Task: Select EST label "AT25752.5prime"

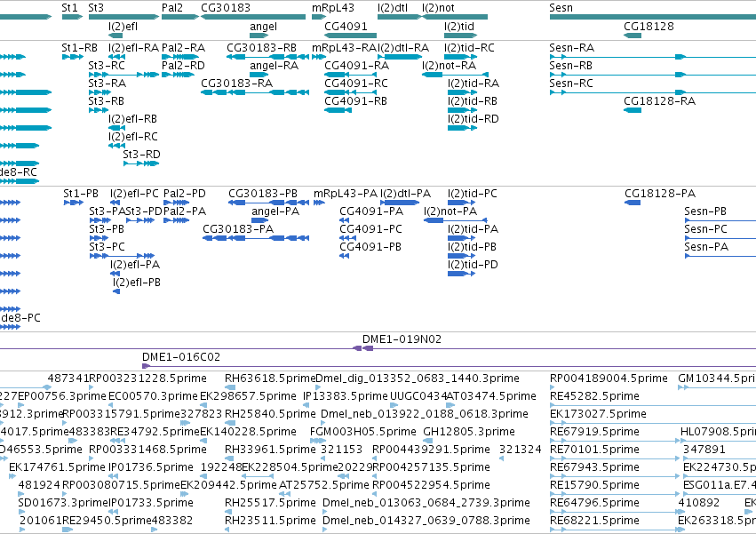Action: (324, 485)
